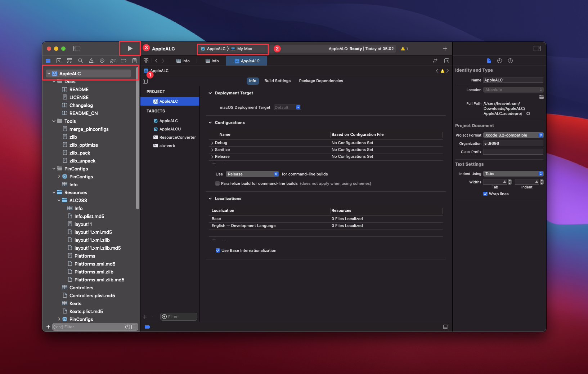This screenshot has width=588, height=374.
Task: Click the warning indicator in activity bar
Action: click(404, 49)
